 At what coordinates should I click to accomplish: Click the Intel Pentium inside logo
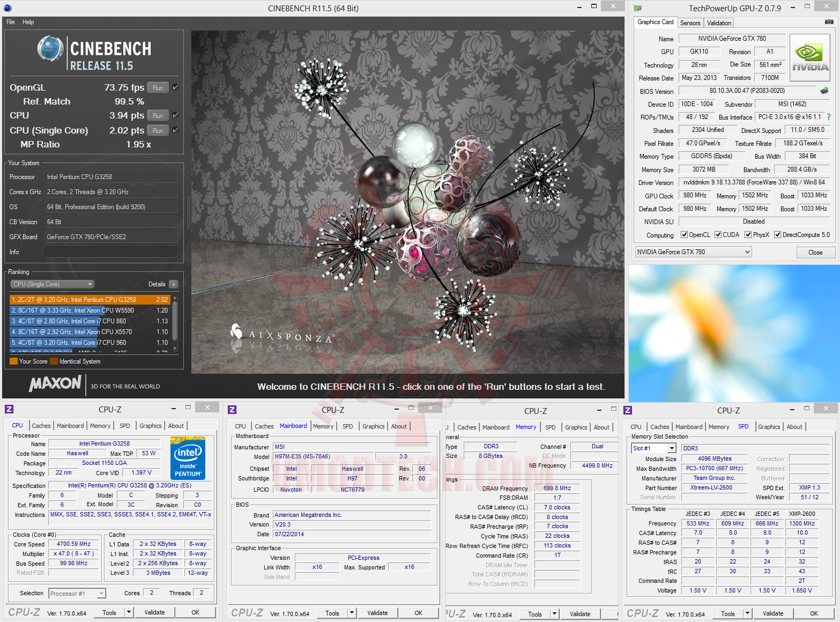[x=188, y=458]
